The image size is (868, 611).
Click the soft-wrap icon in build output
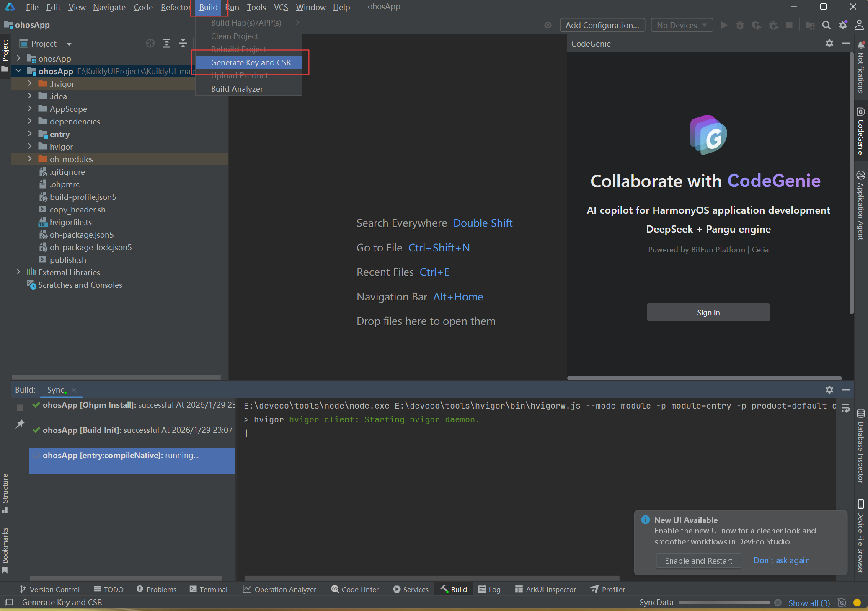tap(845, 408)
